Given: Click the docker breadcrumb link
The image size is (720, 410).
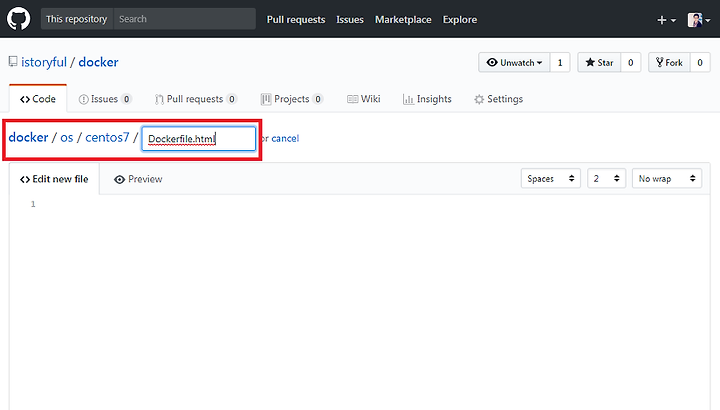Looking at the screenshot, I should coord(28,137).
